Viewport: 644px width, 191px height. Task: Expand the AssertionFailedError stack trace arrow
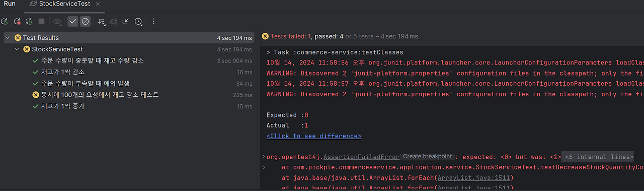pyautogui.click(x=263, y=157)
